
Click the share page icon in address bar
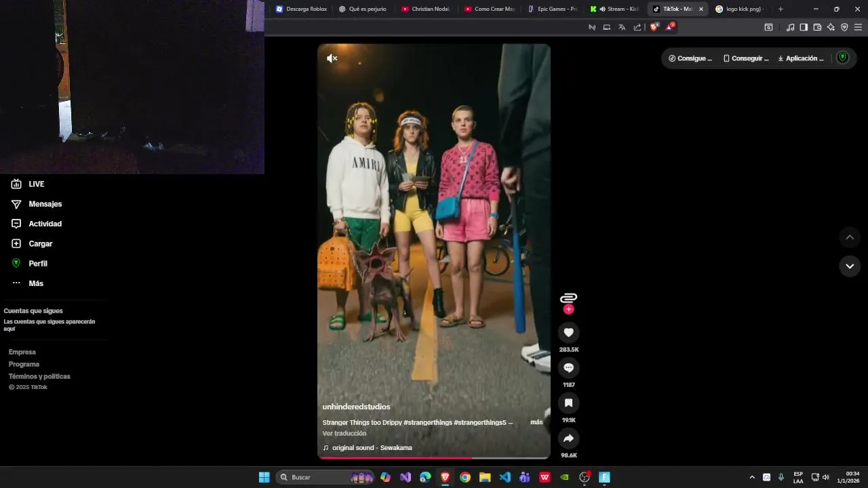(x=637, y=27)
